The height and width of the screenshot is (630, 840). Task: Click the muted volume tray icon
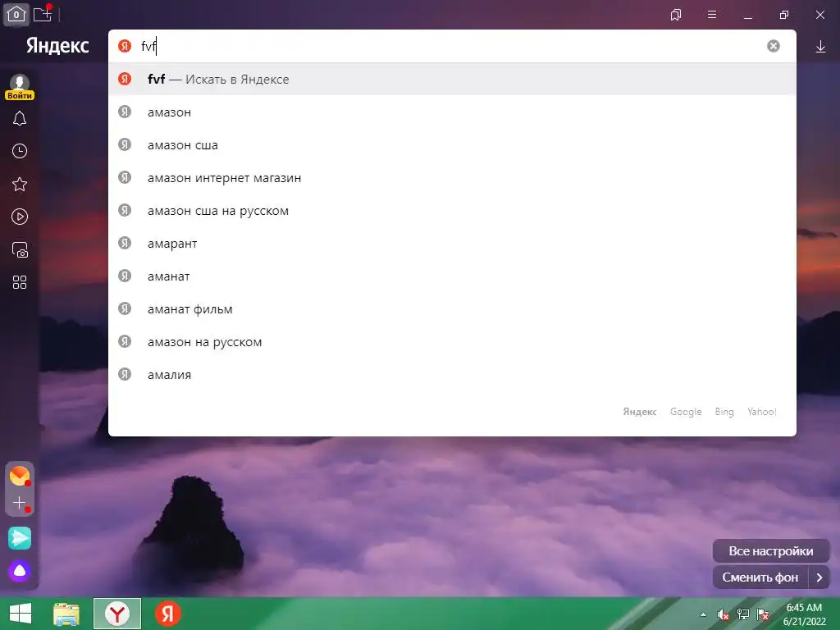(x=724, y=614)
